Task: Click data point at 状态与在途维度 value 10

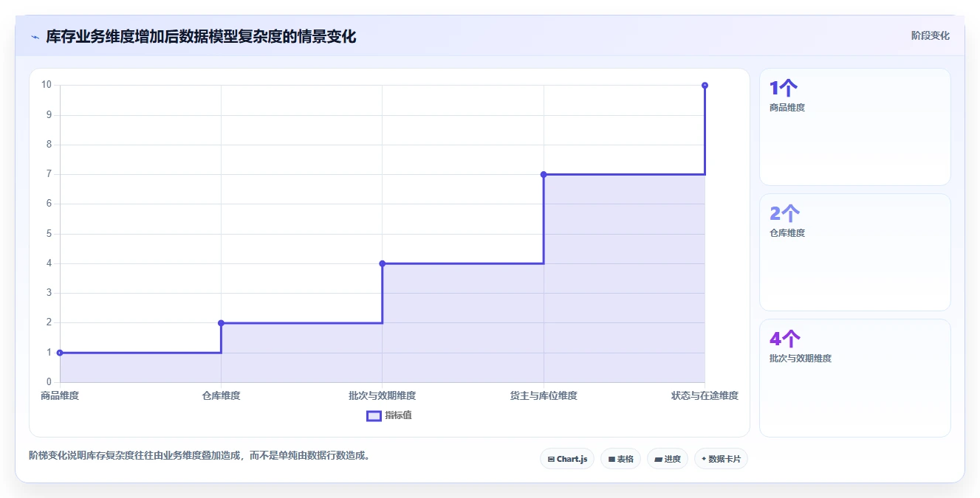Action: [705, 86]
